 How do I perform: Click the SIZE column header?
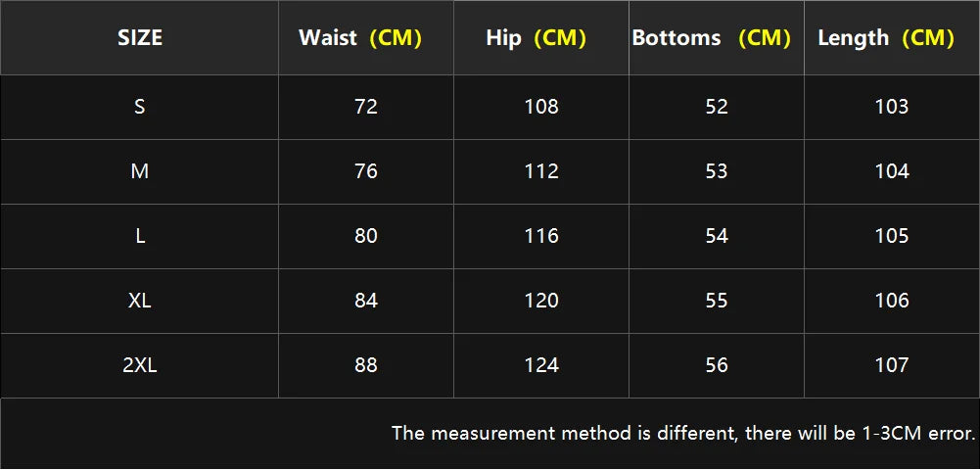coord(140,38)
